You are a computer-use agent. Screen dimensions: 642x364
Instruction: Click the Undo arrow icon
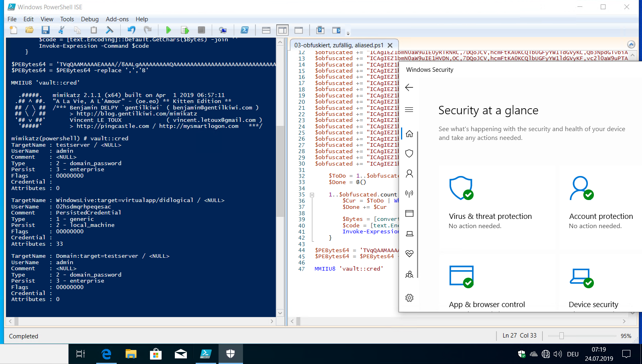(x=132, y=30)
